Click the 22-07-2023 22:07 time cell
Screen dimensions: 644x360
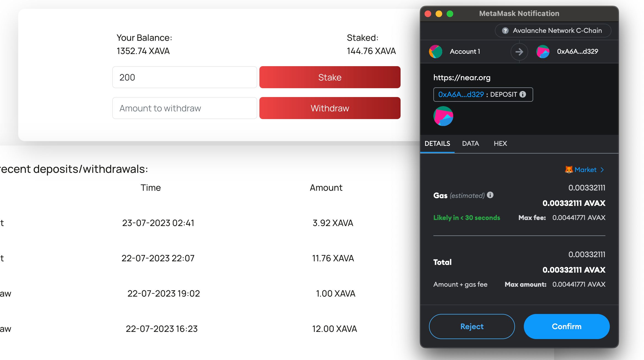click(x=158, y=258)
